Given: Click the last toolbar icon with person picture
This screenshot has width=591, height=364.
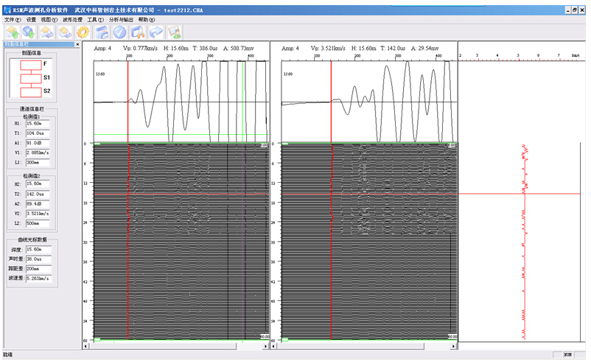Looking at the screenshot, I should click(x=174, y=32).
